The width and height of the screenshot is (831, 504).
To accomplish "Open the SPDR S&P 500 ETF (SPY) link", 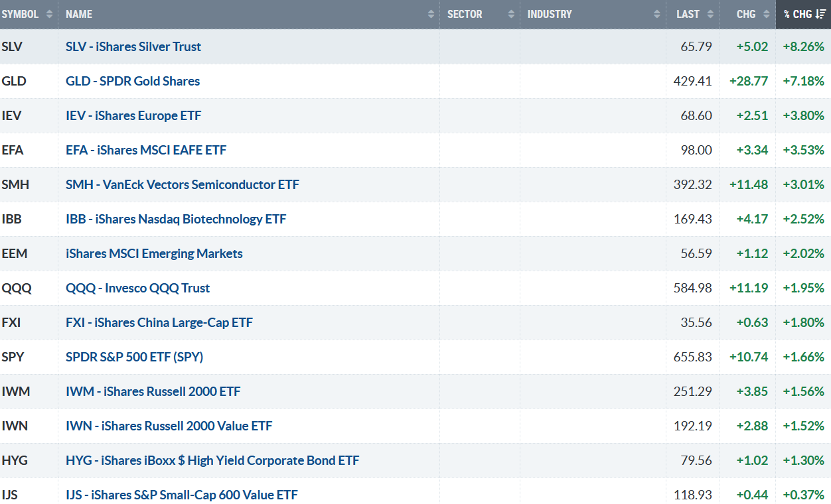I will [x=134, y=357].
